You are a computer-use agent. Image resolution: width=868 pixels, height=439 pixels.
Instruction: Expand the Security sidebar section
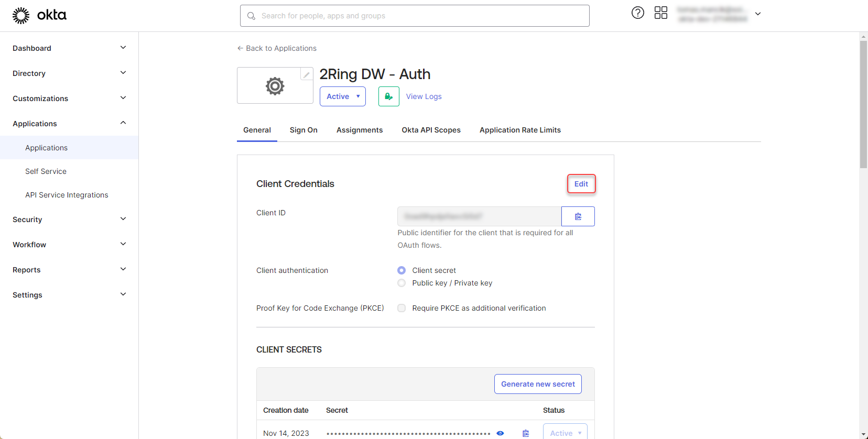69,220
